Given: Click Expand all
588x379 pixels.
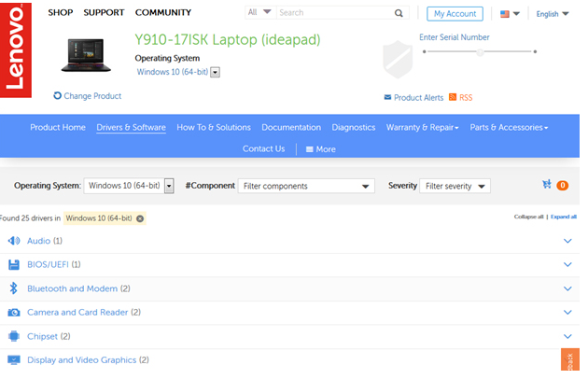Looking at the screenshot, I should (563, 217).
